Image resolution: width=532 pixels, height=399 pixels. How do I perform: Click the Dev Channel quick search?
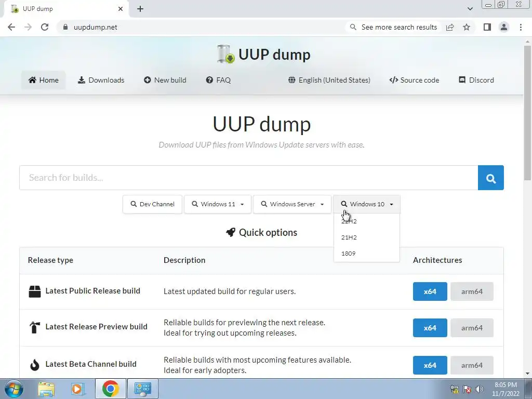pos(152,204)
